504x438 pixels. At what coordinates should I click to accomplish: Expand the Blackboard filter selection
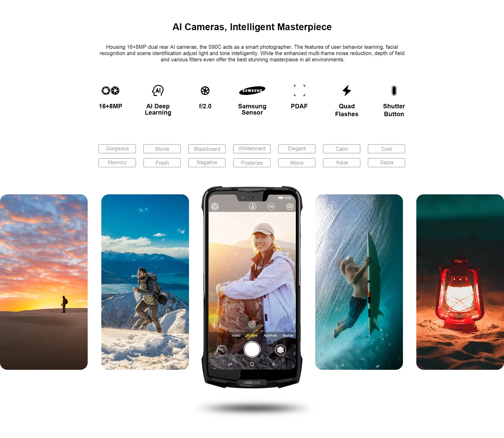(x=206, y=148)
